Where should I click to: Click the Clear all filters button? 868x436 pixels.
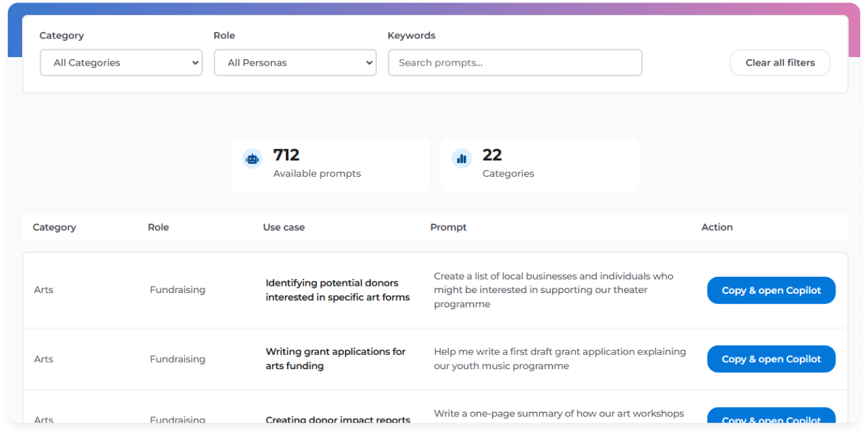click(x=780, y=62)
